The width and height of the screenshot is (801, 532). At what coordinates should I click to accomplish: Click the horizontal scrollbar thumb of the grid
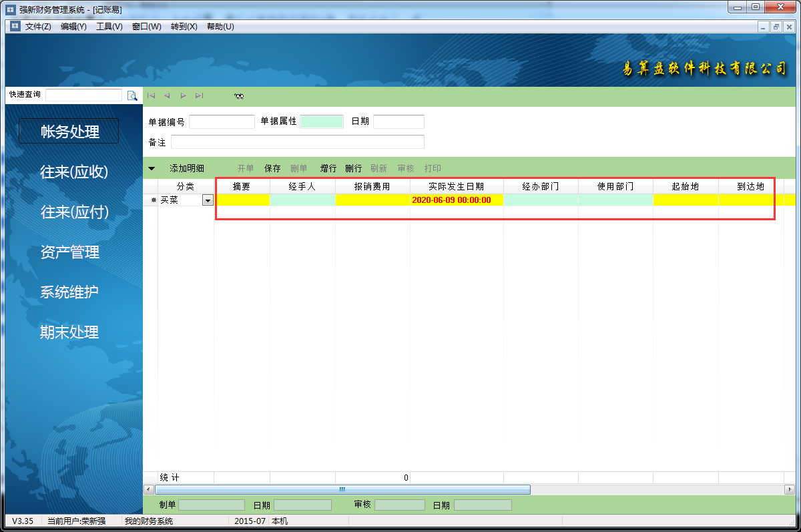pyautogui.click(x=342, y=489)
